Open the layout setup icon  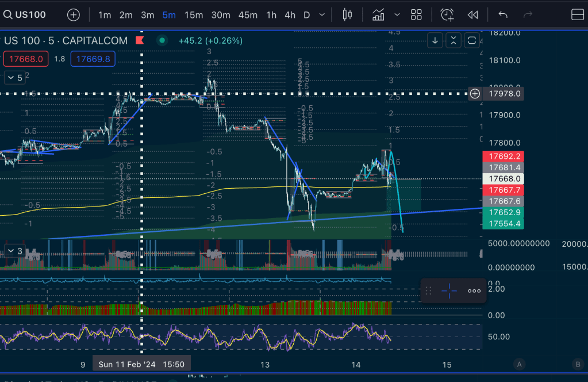tap(577, 15)
